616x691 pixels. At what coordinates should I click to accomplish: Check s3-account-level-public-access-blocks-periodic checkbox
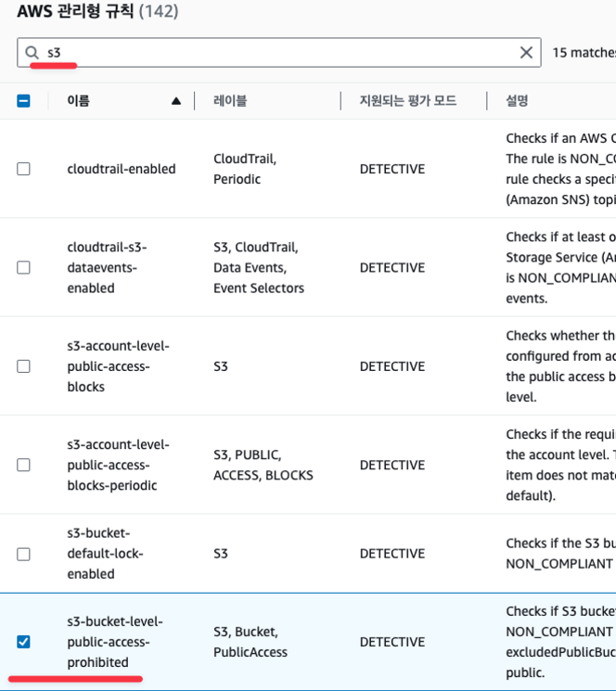coord(23,465)
